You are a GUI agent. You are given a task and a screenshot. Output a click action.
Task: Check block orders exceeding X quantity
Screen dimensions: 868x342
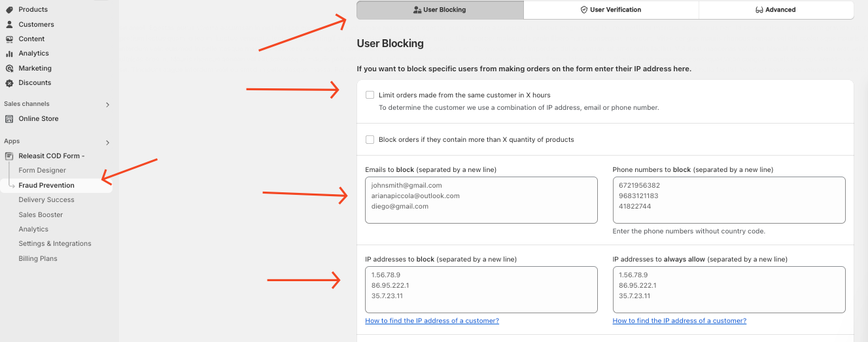point(370,139)
